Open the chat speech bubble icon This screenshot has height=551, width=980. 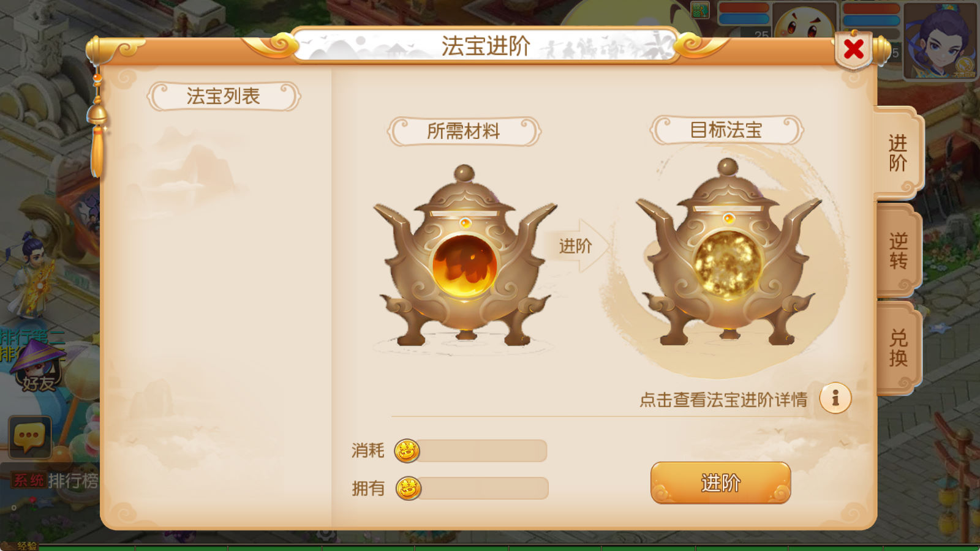click(29, 437)
